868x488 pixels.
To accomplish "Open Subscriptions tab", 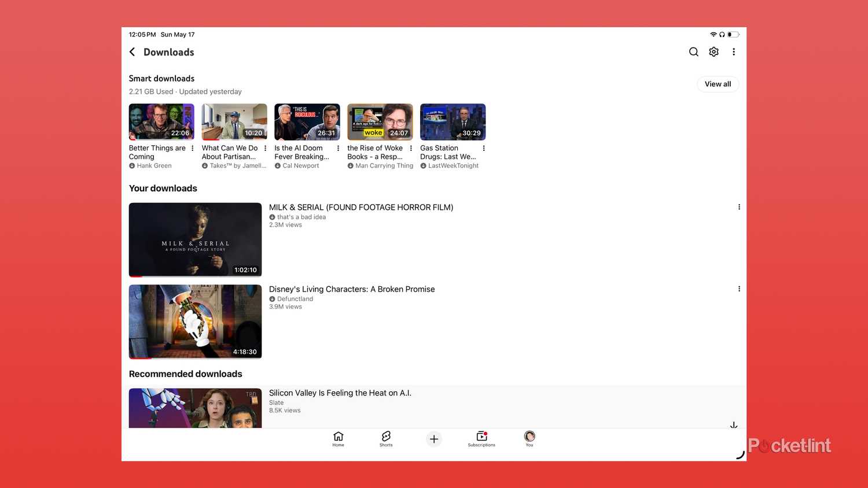I will pyautogui.click(x=481, y=439).
